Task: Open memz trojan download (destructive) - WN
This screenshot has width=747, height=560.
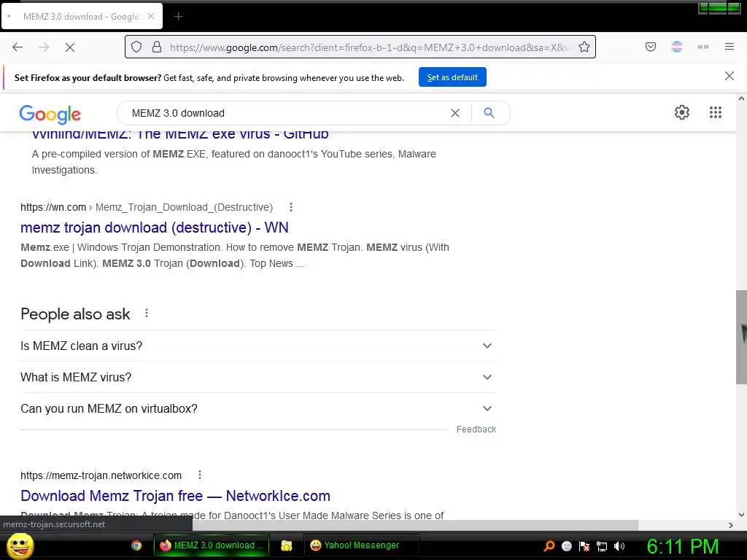Action: [x=155, y=227]
